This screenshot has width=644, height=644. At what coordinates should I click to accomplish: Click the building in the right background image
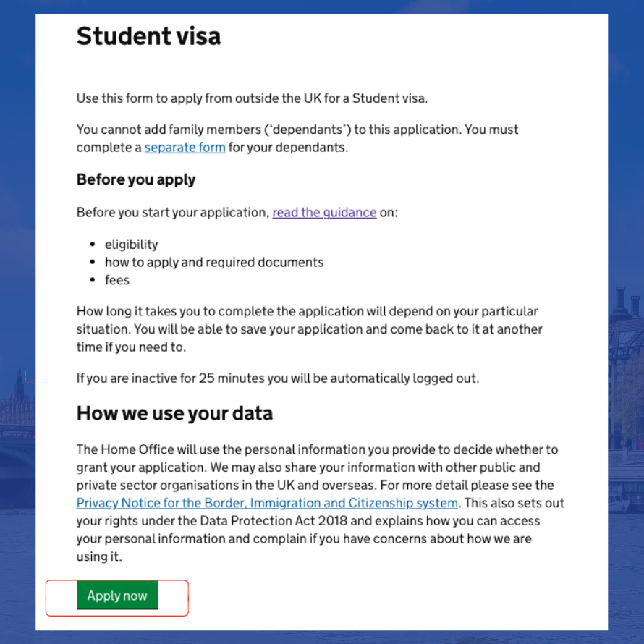pos(625,370)
